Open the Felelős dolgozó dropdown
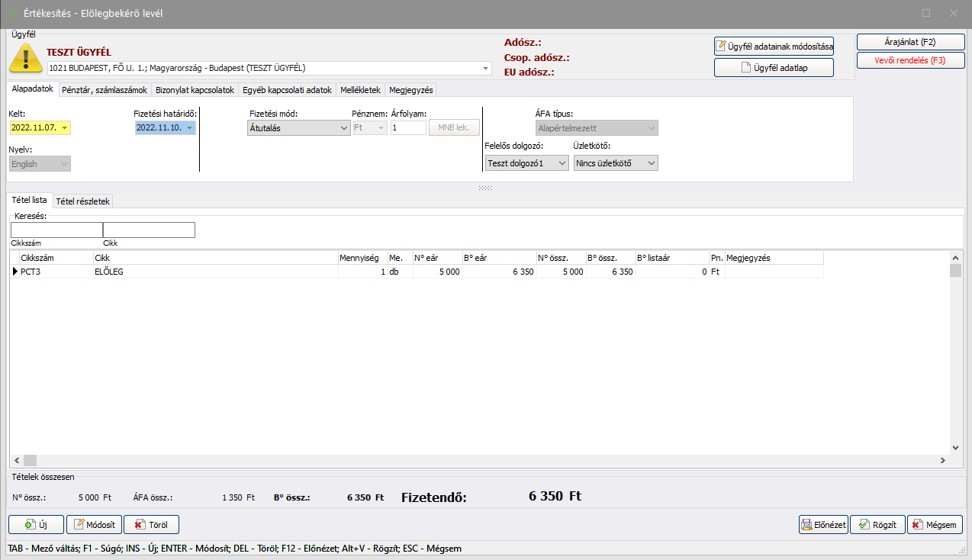Screen dimensions: 972x560 [562, 163]
